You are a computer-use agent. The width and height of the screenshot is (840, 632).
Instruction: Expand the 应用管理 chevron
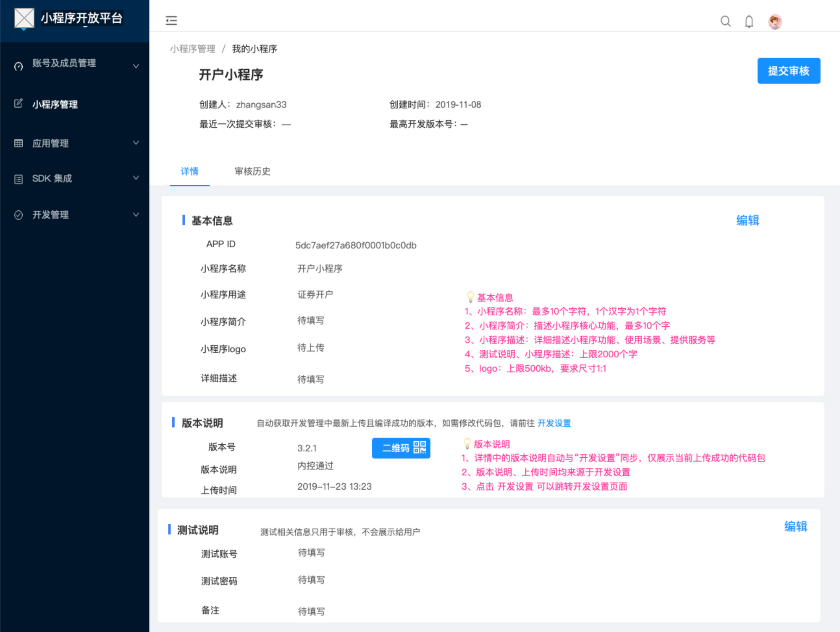[136, 143]
